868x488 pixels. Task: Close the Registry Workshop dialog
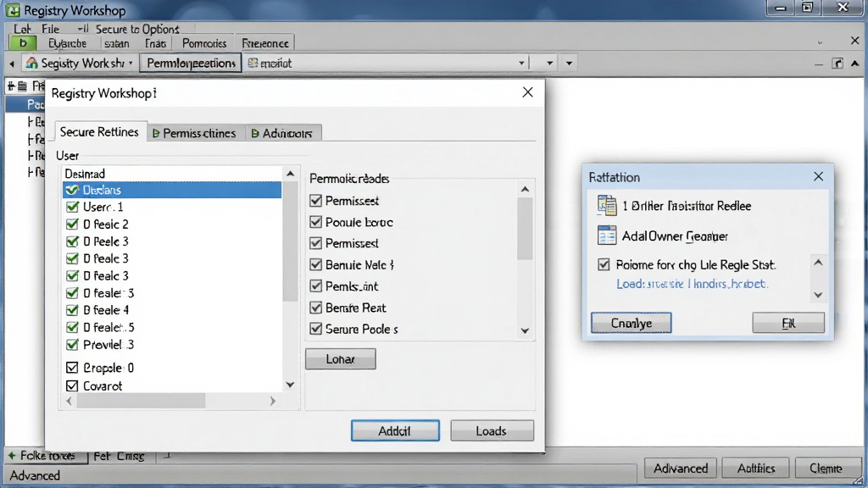(x=527, y=92)
